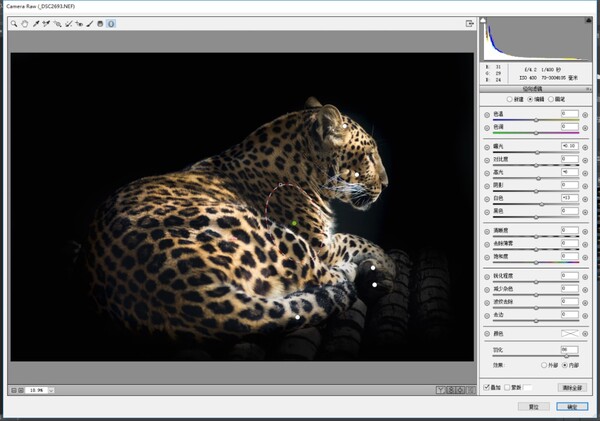Screen dimensions: 600x421
Task: Increase Exposure (曝光) with plus icon
Action: [x=585, y=147]
